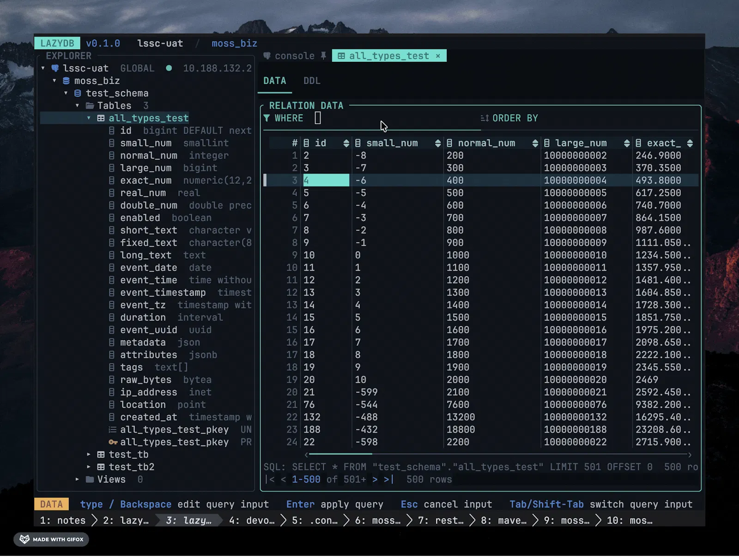Toggle sort arrows on exact_ column
The width and height of the screenshot is (739, 560).
click(x=690, y=143)
